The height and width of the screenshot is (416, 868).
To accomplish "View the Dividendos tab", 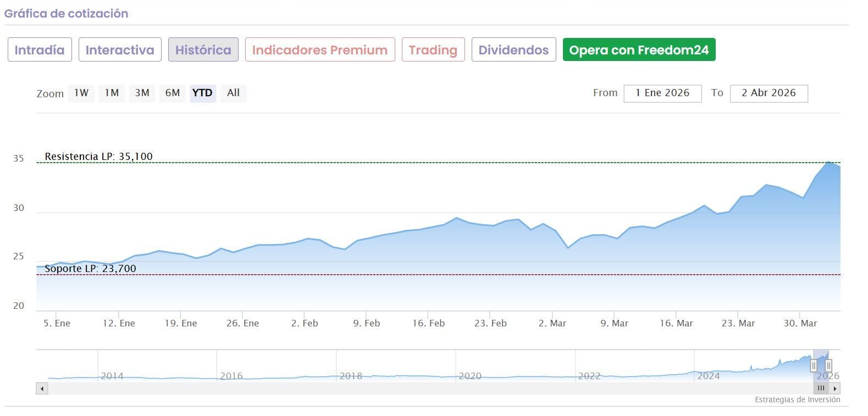I will point(513,50).
